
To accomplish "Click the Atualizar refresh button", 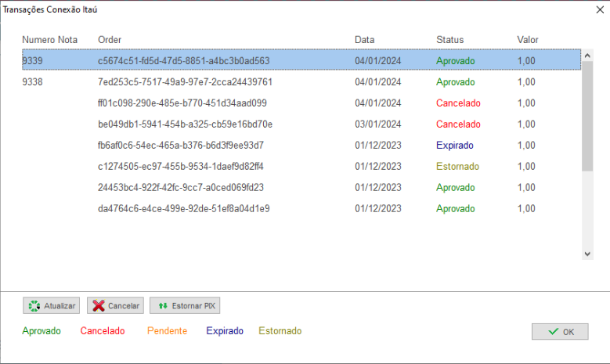I will tap(51, 306).
